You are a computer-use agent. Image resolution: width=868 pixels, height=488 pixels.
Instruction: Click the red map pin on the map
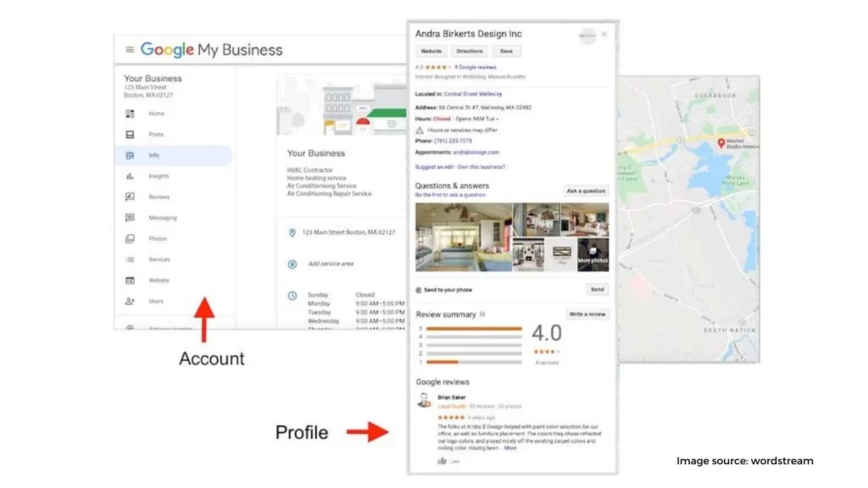[721, 143]
